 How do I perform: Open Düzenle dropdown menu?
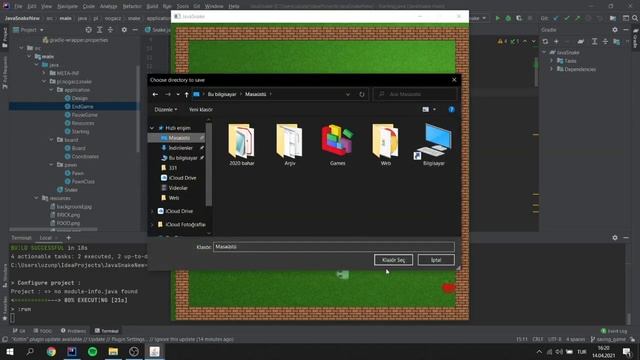pyautogui.click(x=166, y=109)
